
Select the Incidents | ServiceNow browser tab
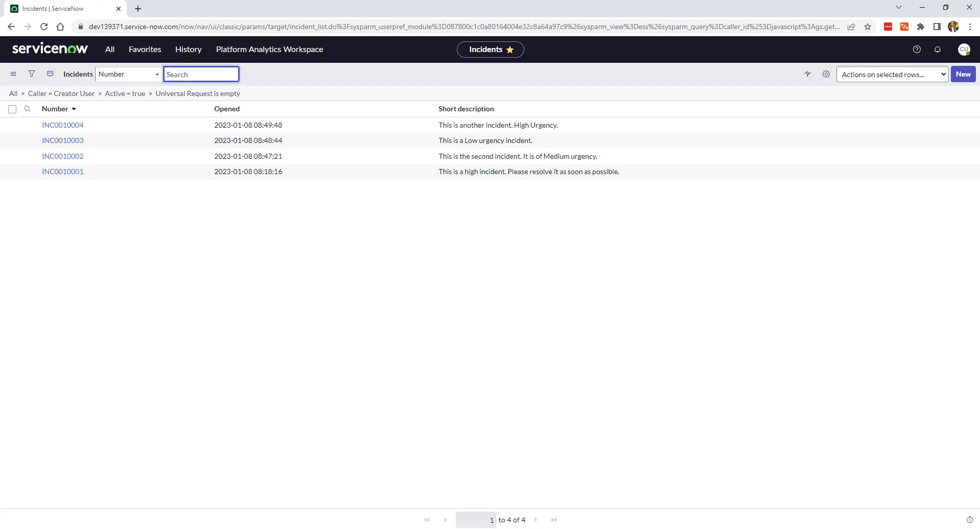coord(65,9)
